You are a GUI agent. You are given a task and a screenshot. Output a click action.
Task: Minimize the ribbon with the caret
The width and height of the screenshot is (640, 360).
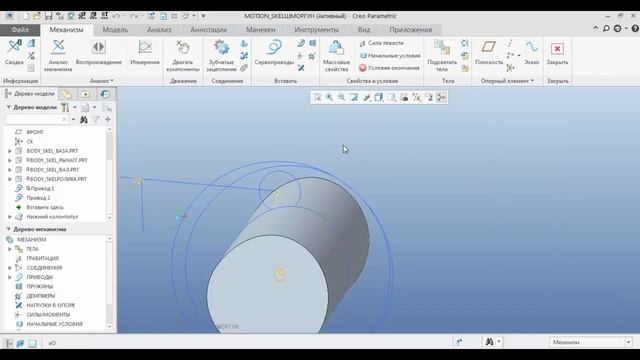pos(596,28)
